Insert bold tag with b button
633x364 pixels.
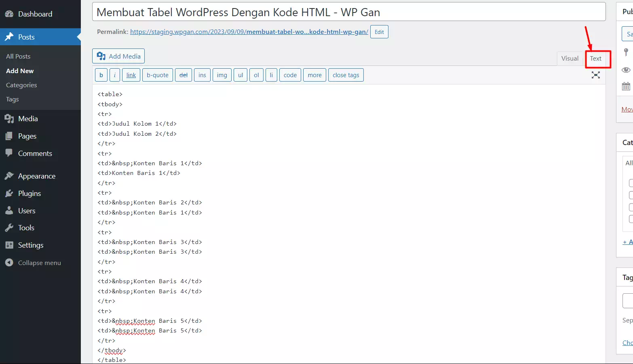point(101,75)
